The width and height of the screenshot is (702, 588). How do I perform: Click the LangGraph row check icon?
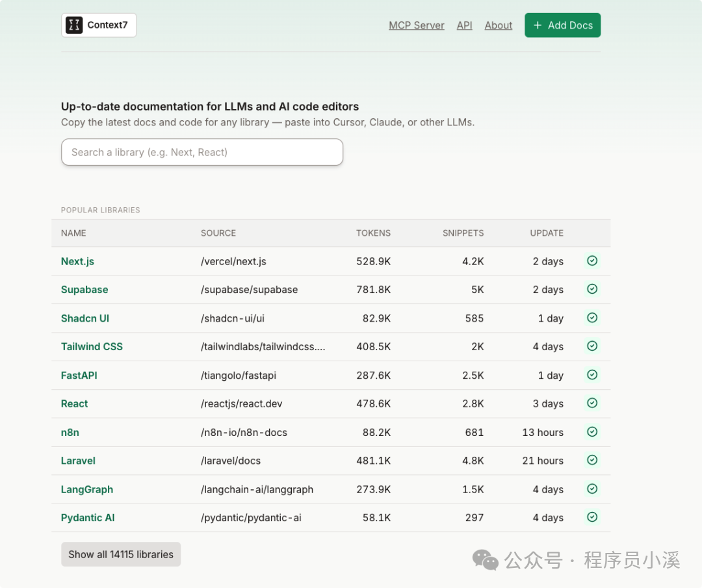[592, 489]
